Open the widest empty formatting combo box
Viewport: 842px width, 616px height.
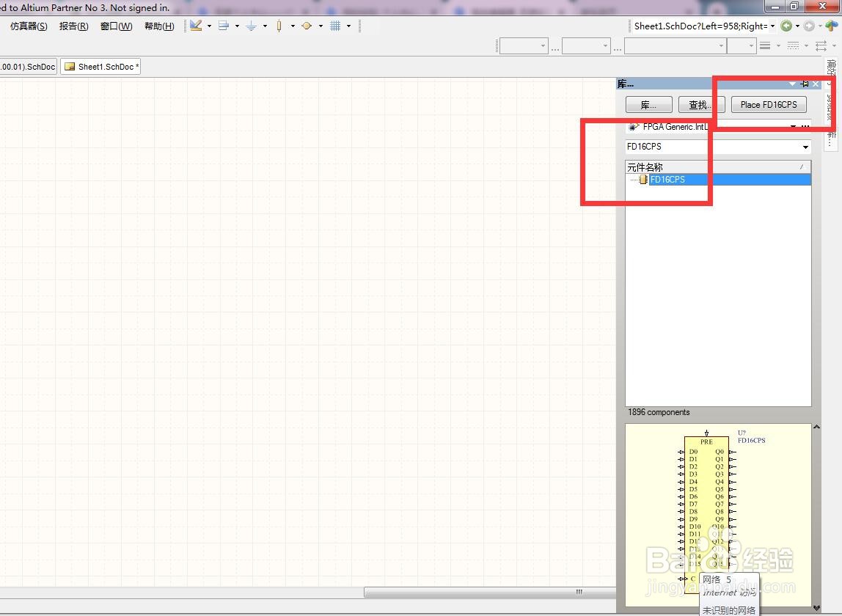[675, 46]
